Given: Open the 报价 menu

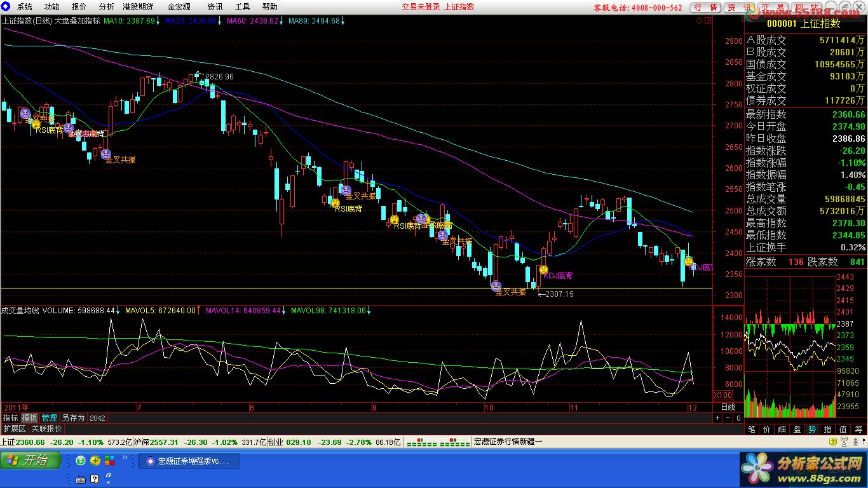Looking at the screenshot, I should coord(79,7).
